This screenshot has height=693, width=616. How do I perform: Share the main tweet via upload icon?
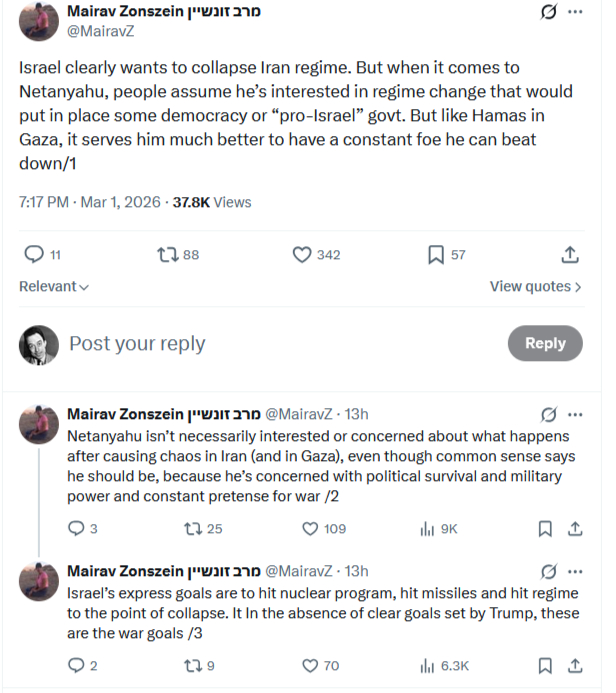pos(570,255)
